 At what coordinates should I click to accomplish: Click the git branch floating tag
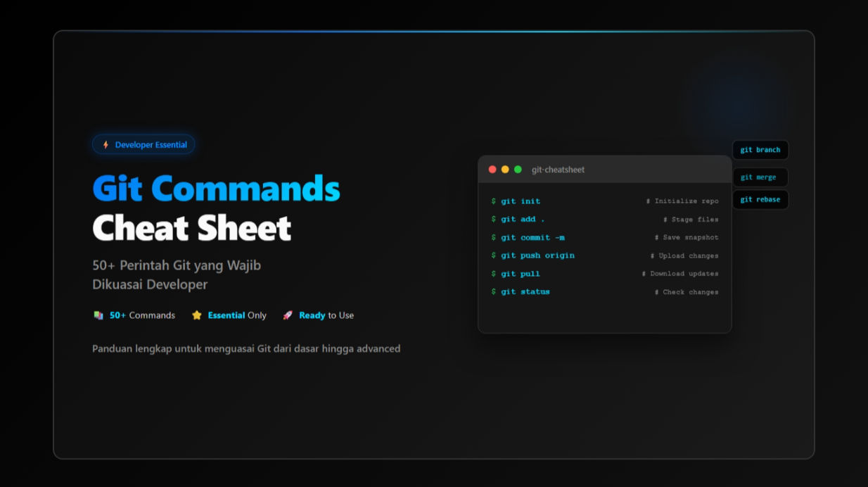point(762,150)
